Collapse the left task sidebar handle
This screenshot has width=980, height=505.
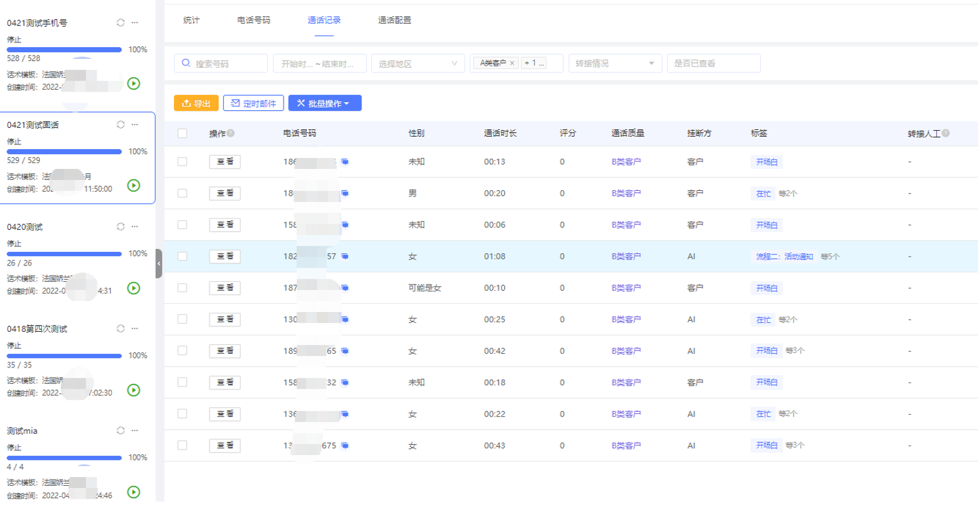coord(159,263)
